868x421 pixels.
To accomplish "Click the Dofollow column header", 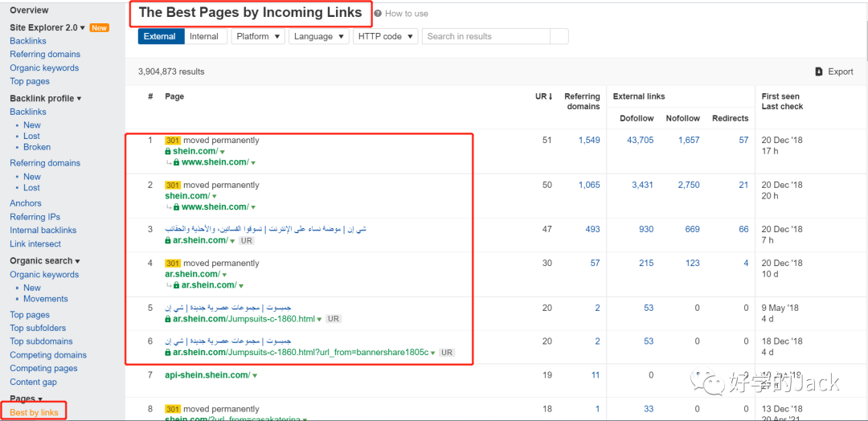I will 637,118.
